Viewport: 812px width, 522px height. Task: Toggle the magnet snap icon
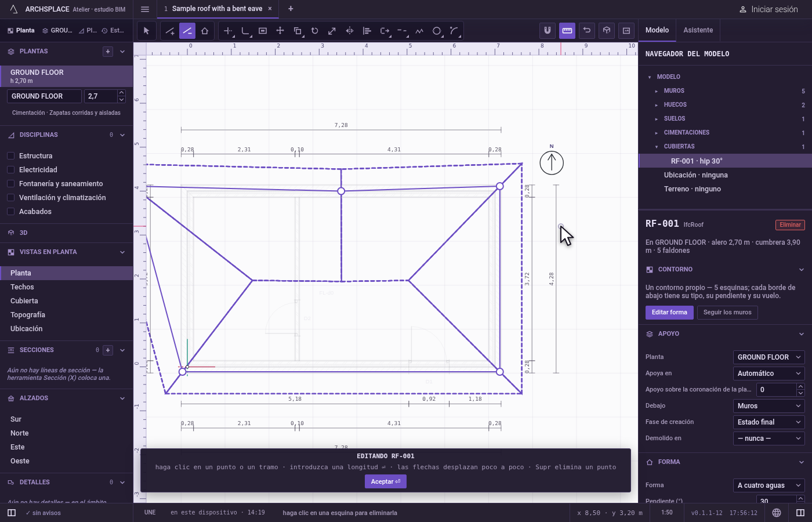(548, 31)
